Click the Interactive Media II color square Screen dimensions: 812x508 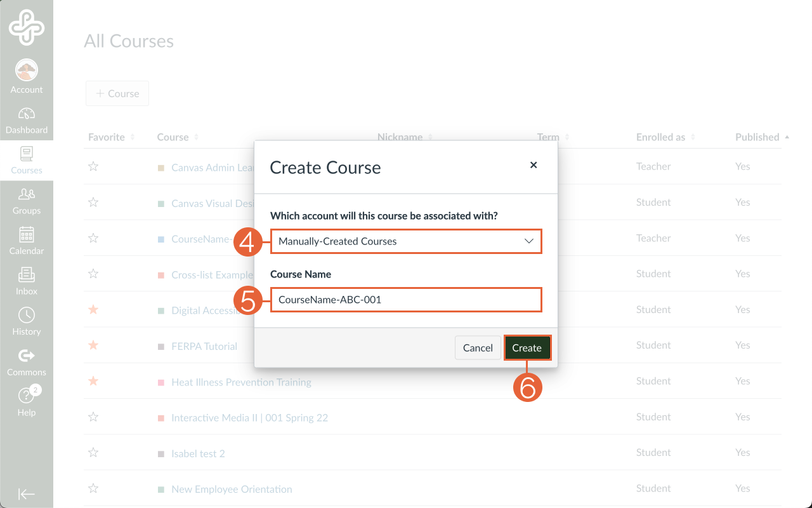pyautogui.click(x=160, y=418)
